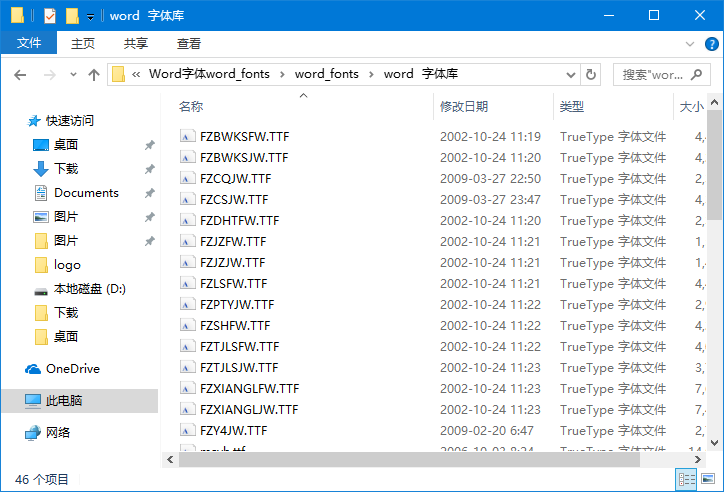The image size is (724, 492).
Task: Open the logo folder in navigation pane
Action: coord(57,265)
